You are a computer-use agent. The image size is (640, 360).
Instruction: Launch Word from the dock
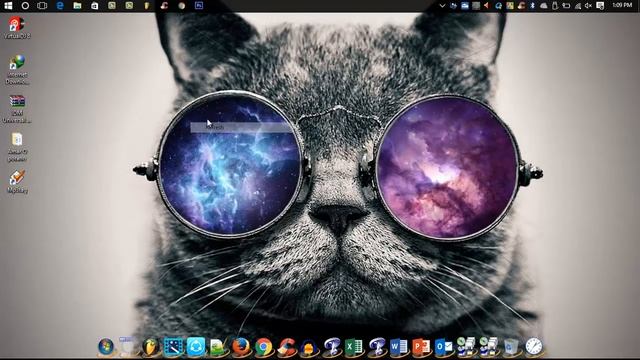click(398, 347)
